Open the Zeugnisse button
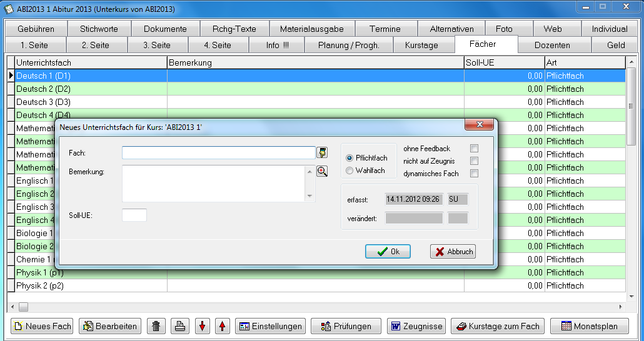Viewport: 644px width, 341px height. [416, 326]
